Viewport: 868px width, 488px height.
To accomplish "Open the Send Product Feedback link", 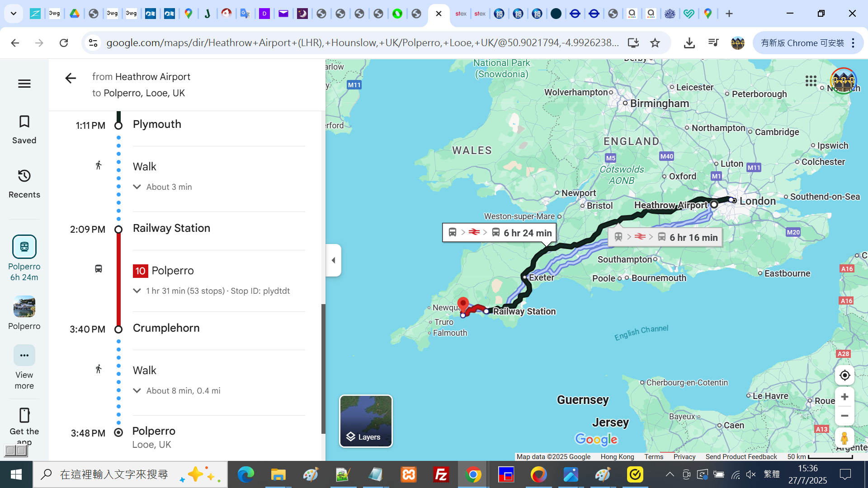I will [741, 457].
